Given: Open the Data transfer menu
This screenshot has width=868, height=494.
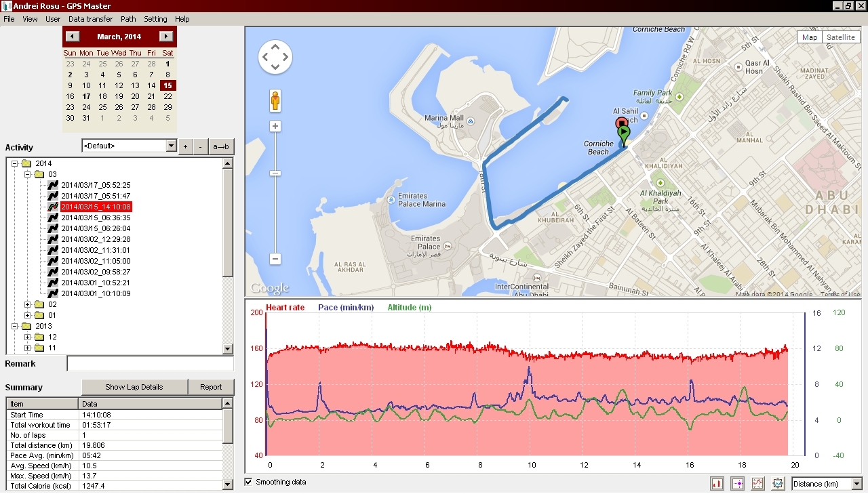Looking at the screenshot, I should (x=90, y=19).
